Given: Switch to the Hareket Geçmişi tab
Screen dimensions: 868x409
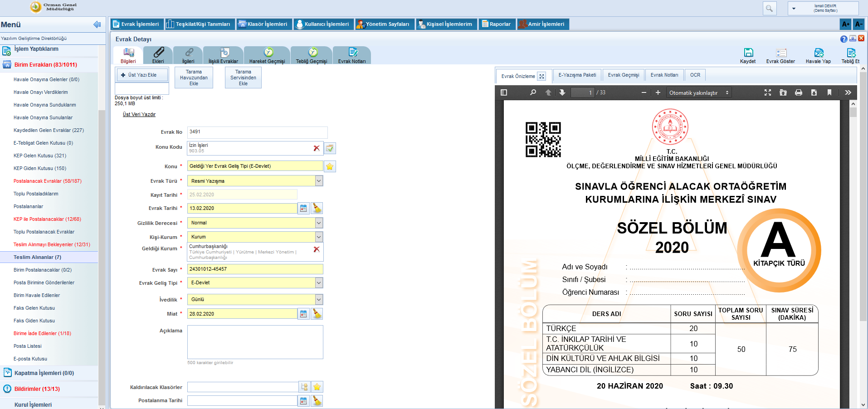Looking at the screenshot, I should [267, 55].
